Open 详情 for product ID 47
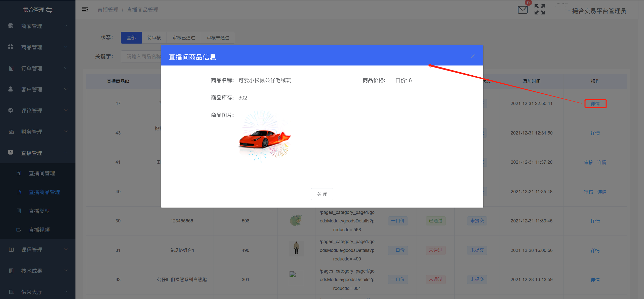Image resolution: width=644 pixels, height=299 pixels. (x=595, y=104)
